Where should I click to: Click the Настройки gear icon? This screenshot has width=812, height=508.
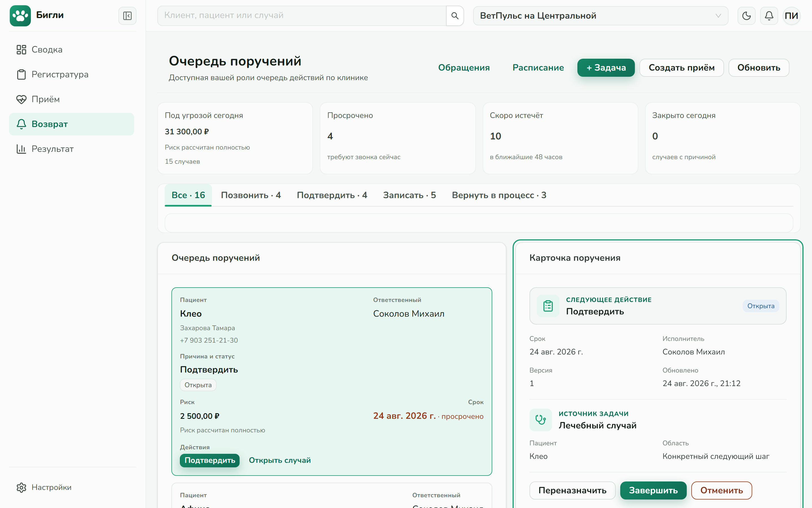coord(21,487)
